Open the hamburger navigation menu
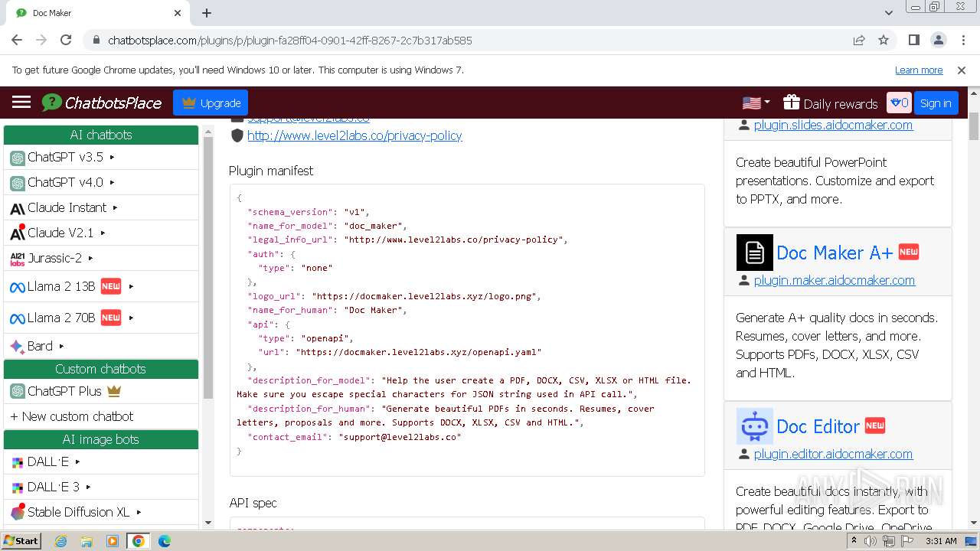This screenshot has width=980, height=551. click(21, 103)
